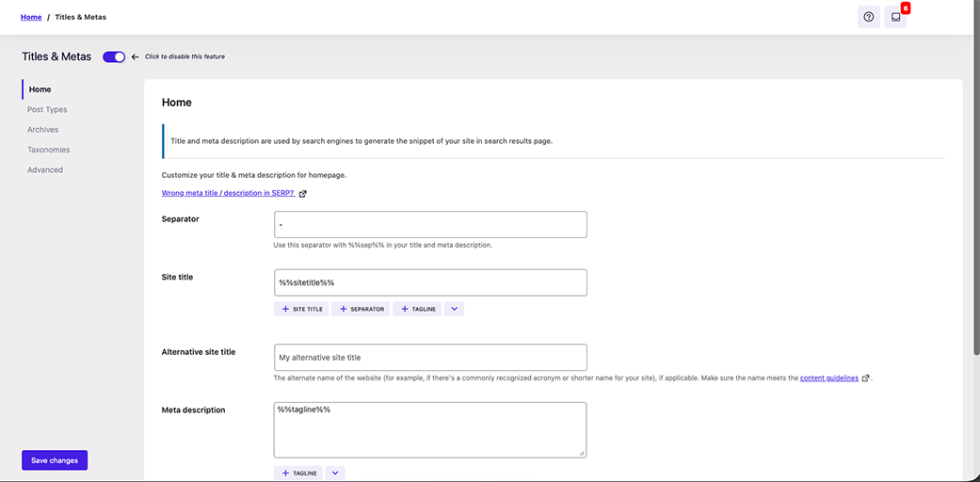Insert TAGLINE tag under Meta description
Viewport: 980px width, 482px height.
pyautogui.click(x=297, y=474)
